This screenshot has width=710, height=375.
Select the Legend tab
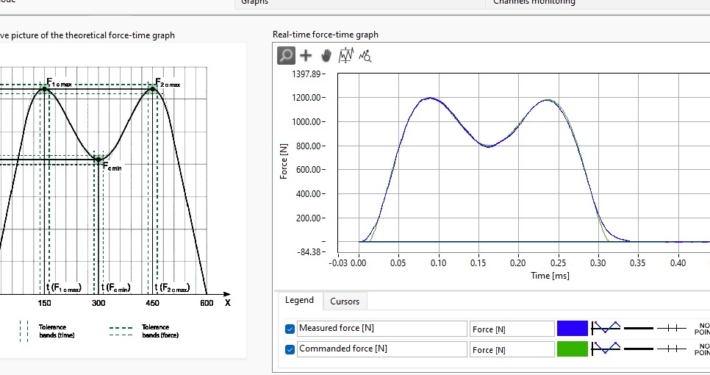[299, 300]
